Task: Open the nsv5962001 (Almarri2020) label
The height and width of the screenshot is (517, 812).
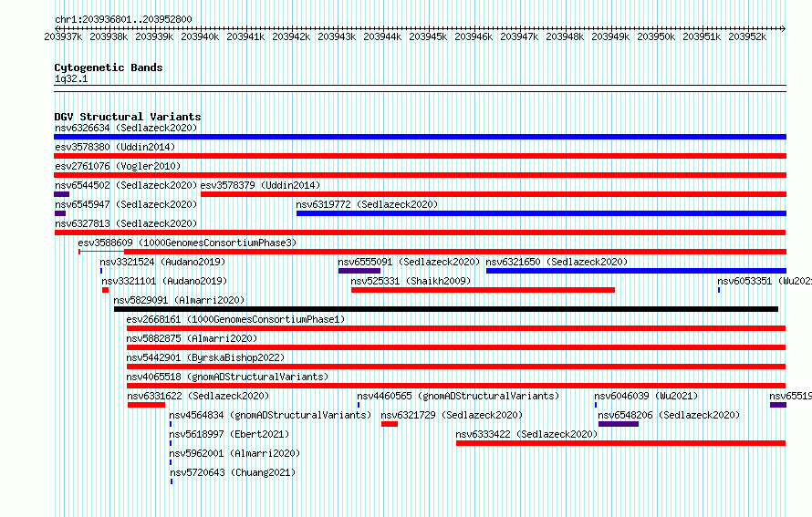Action: click(234, 453)
